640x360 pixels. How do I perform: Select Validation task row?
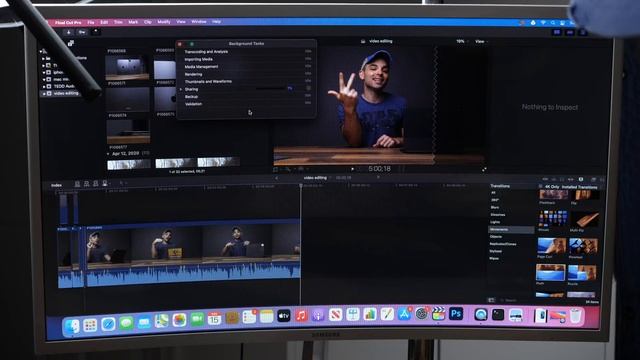[247, 104]
